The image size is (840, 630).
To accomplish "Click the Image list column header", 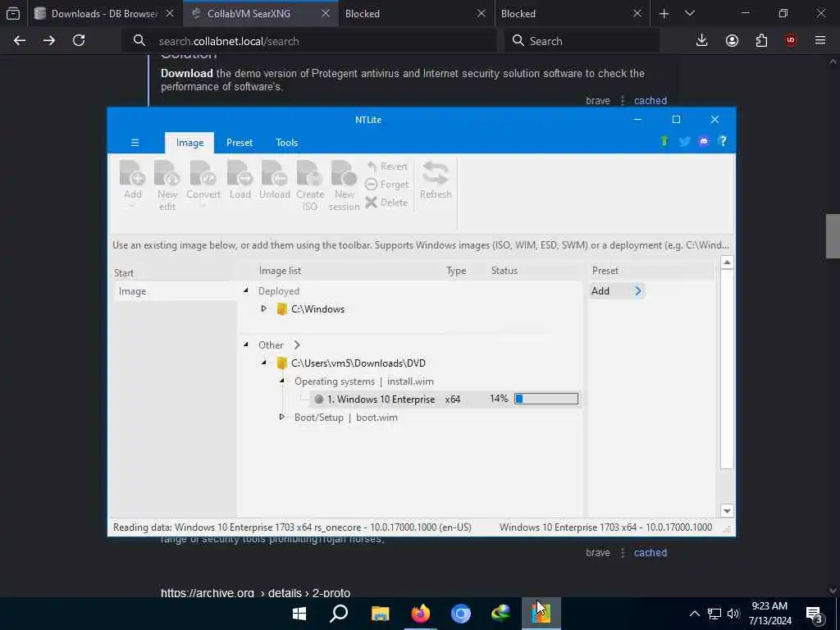I will click(x=281, y=271).
